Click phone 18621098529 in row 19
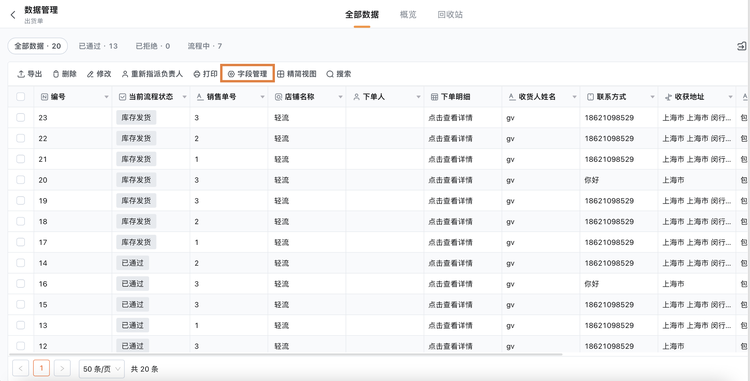750x381 pixels. coord(609,201)
